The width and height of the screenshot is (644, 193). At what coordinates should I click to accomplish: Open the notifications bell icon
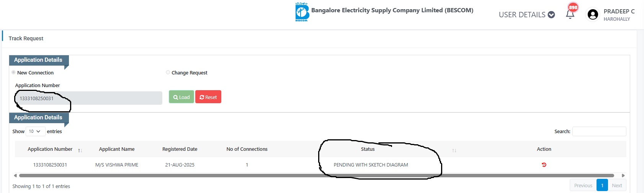[570, 15]
